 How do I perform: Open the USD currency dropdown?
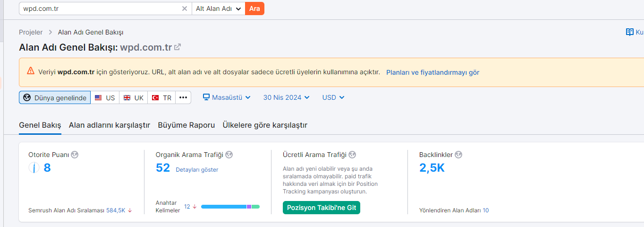coord(333,97)
